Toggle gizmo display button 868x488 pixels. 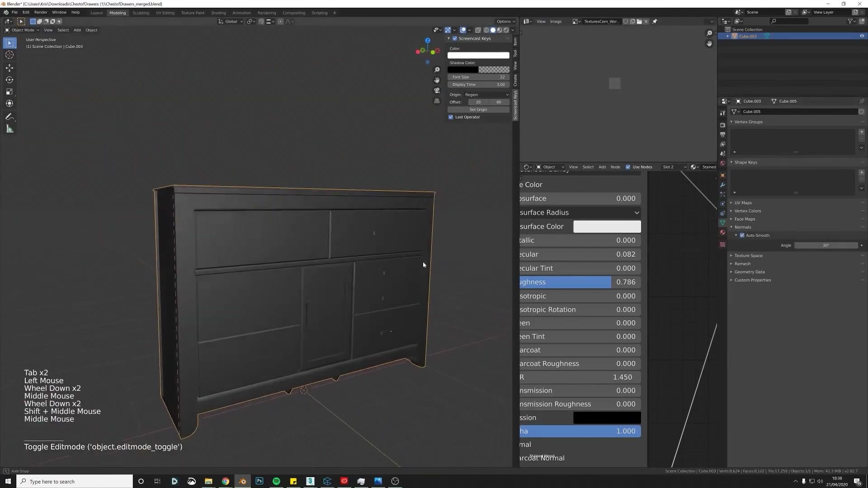(448, 30)
